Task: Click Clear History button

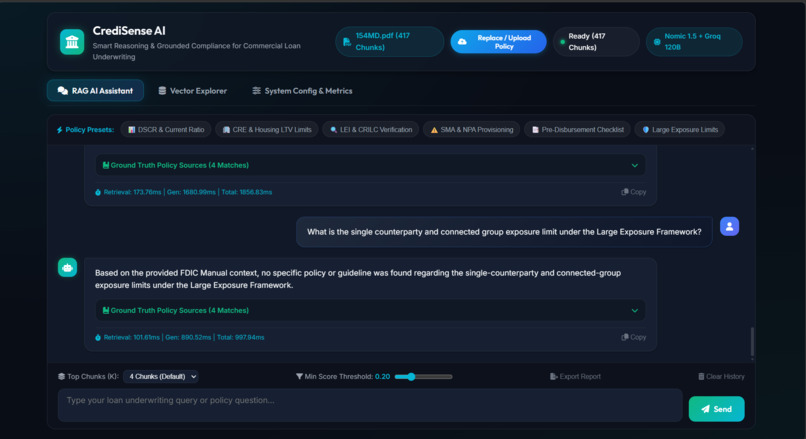Action: 721,376
